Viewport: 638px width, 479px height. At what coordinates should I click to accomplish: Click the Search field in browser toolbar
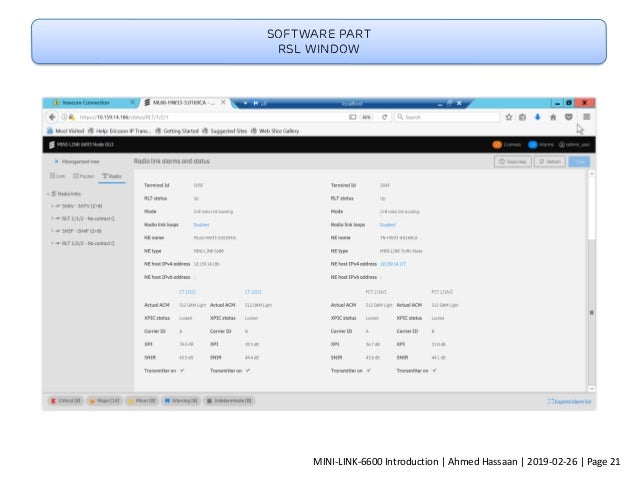point(447,117)
